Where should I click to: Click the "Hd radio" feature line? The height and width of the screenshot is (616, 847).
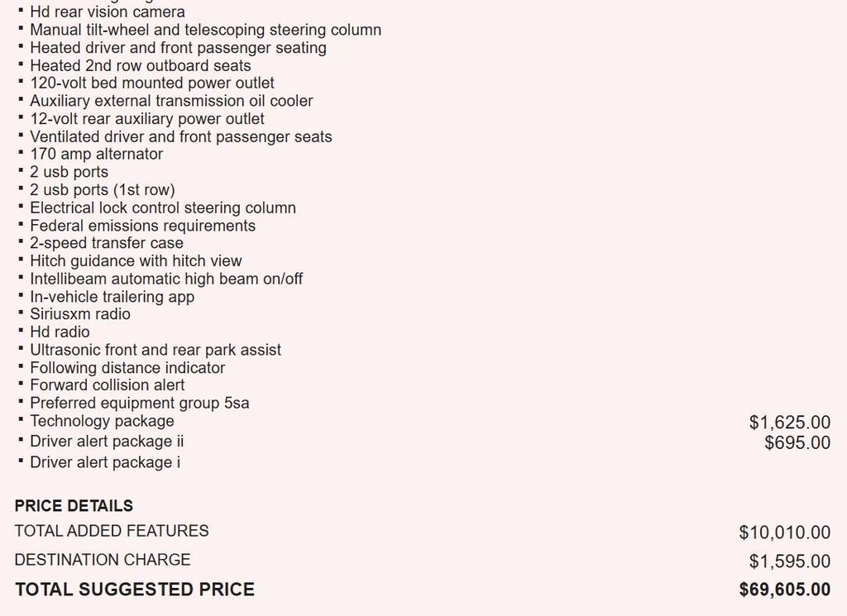pos(60,332)
